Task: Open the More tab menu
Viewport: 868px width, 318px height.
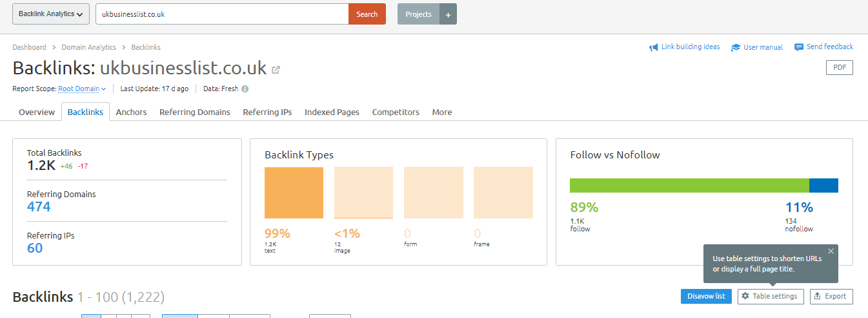Action: click(442, 112)
